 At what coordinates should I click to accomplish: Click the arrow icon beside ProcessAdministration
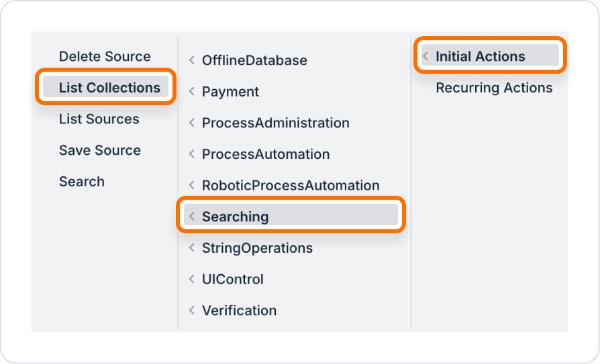coord(192,123)
